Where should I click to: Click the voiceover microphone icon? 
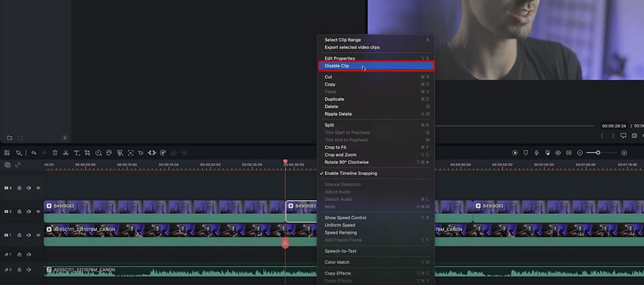click(x=536, y=153)
